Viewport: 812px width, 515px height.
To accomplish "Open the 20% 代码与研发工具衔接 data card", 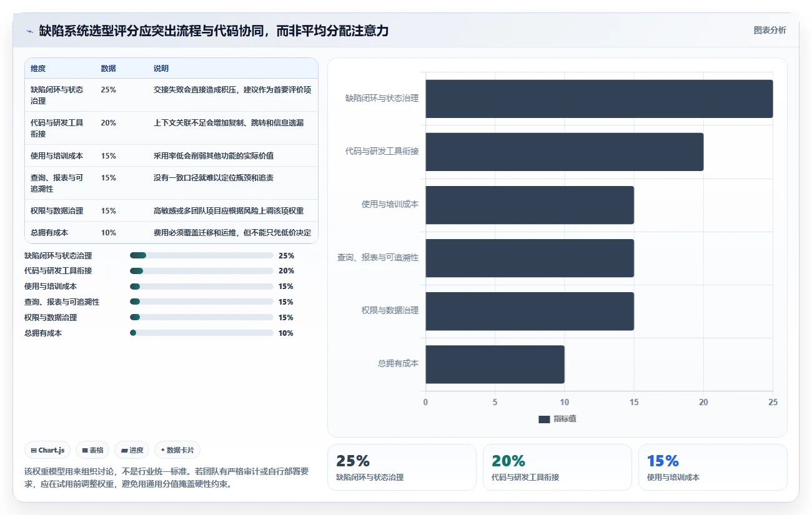I will click(557, 467).
